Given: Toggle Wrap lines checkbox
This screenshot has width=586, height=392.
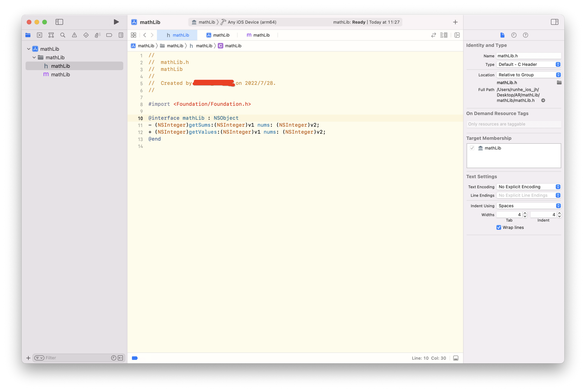Looking at the screenshot, I should click(499, 228).
